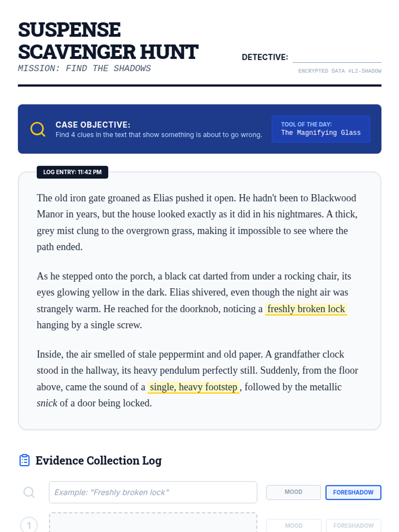This screenshot has height=532, width=399.
Task: Mark evidence row 1 as FORESHADOW
Action: [353, 525]
